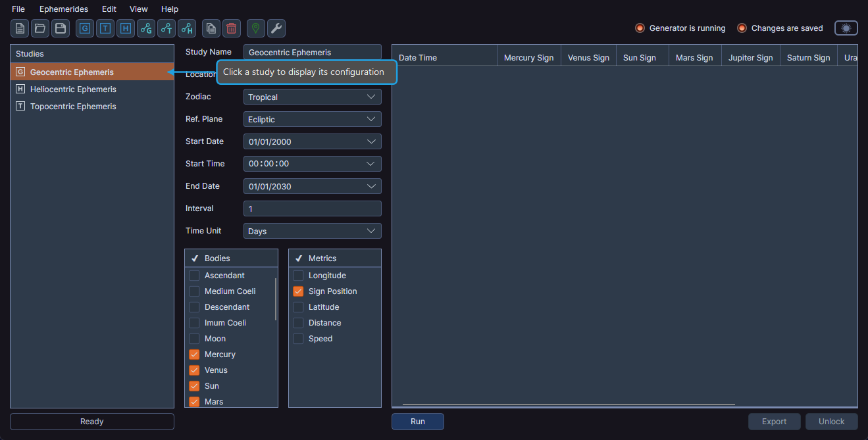Open locations with the green pin icon
Image resolution: width=868 pixels, height=440 pixels.
coord(256,28)
